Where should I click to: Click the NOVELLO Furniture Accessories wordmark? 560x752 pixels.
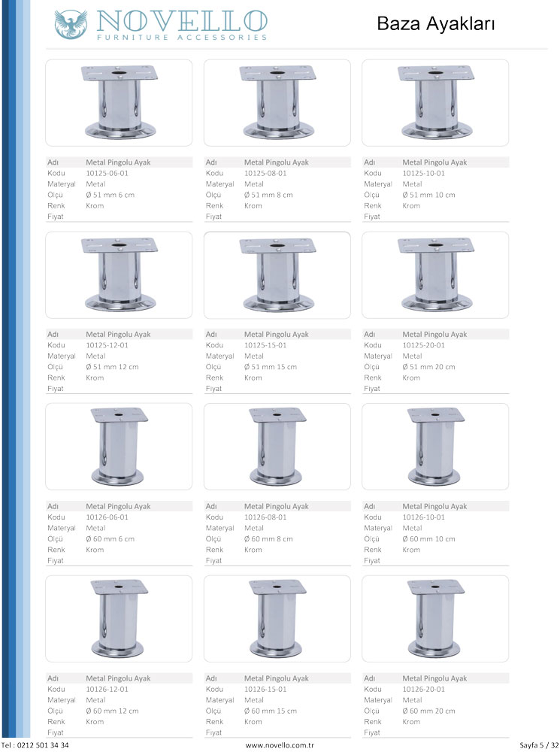tap(180, 25)
